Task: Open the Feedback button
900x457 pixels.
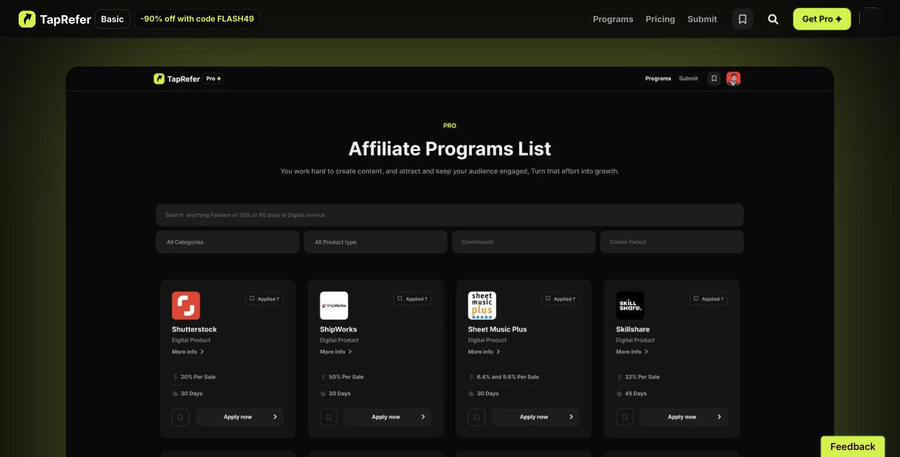Action: point(852,447)
